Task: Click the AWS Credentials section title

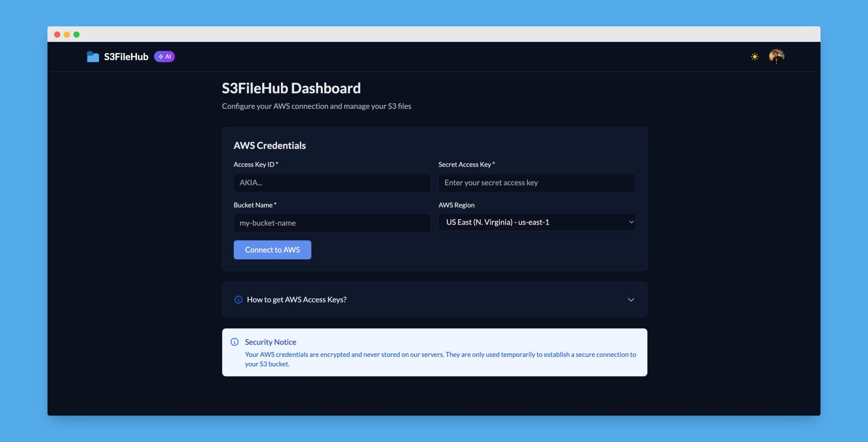Action: click(270, 145)
